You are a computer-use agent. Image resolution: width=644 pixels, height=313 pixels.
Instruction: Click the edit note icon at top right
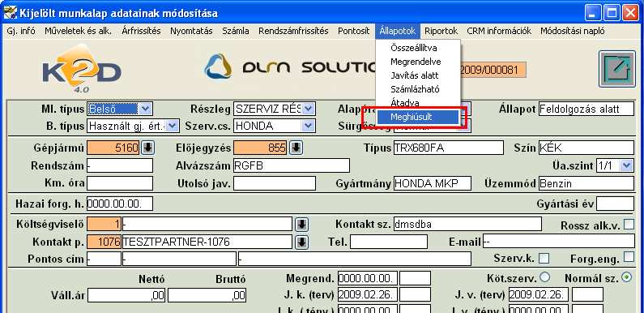point(617,69)
